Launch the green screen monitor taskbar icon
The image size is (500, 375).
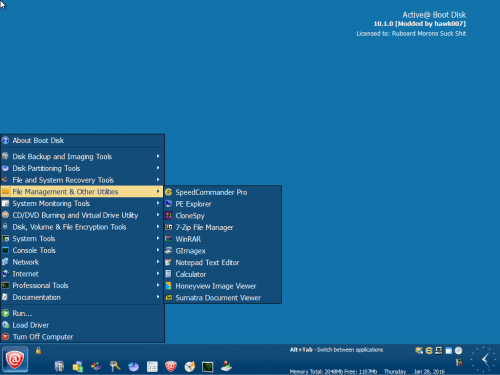tap(208, 367)
